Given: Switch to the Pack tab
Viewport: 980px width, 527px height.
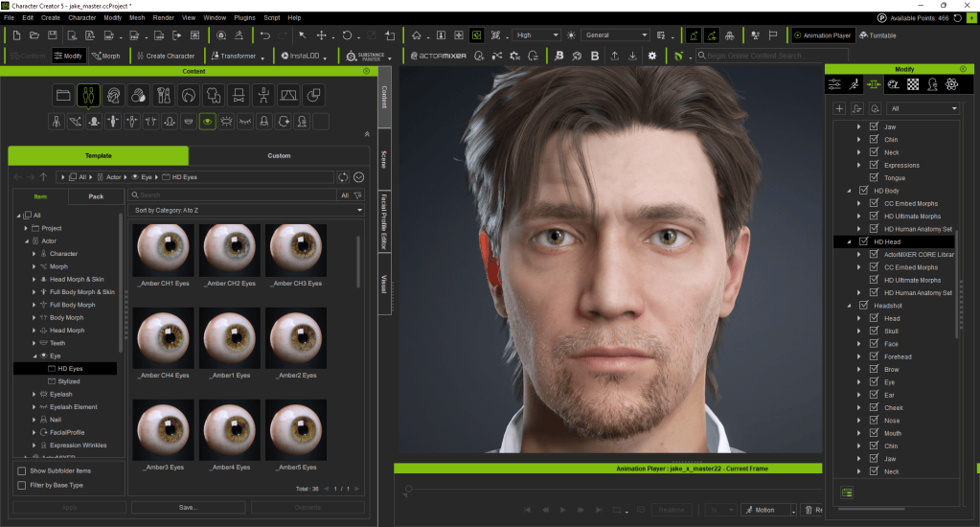Looking at the screenshot, I should (x=96, y=196).
